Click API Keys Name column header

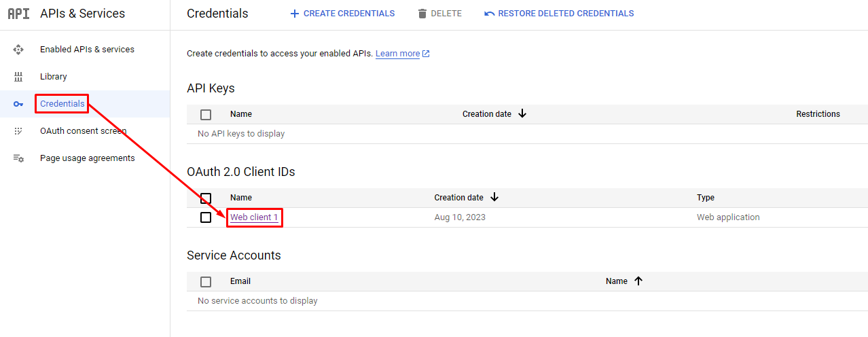pos(241,114)
